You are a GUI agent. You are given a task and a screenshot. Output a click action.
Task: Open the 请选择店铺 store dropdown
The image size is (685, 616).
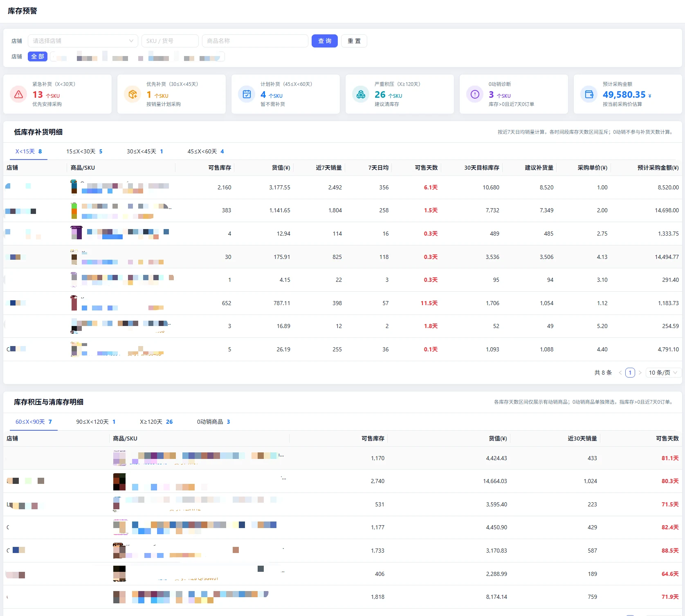point(83,41)
